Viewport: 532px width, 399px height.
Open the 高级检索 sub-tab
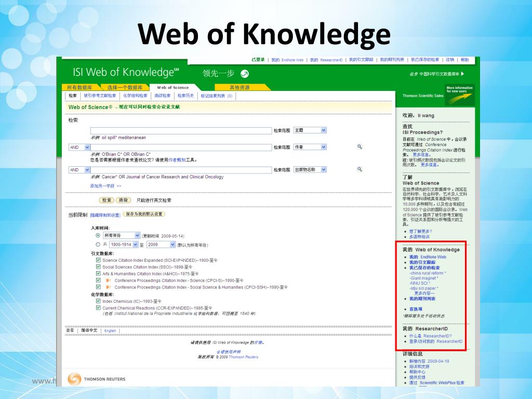click(x=163, y=96)
